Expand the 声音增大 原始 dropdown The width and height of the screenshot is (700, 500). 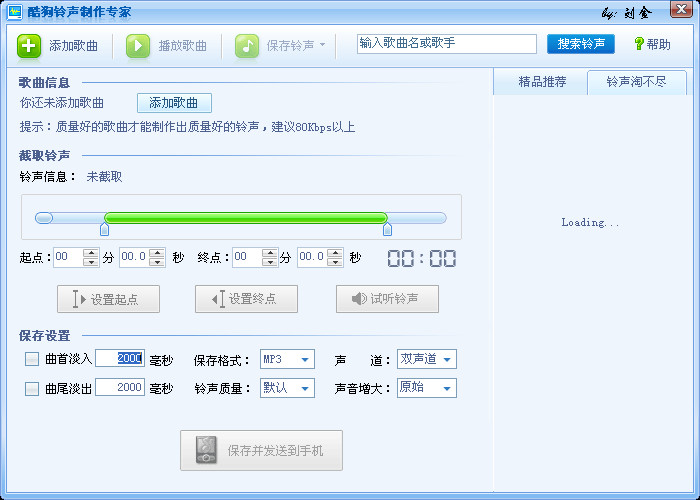point(427,388)
